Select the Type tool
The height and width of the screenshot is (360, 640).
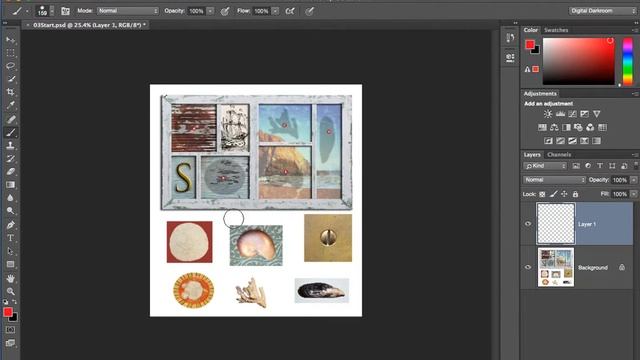coord(11,238)
